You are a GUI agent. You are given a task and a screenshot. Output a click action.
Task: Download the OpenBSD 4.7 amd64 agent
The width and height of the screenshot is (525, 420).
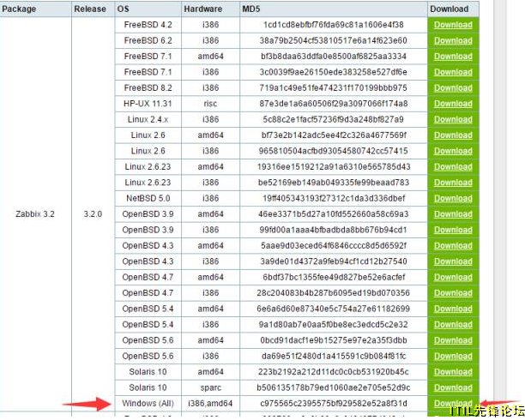click(453, 277)
